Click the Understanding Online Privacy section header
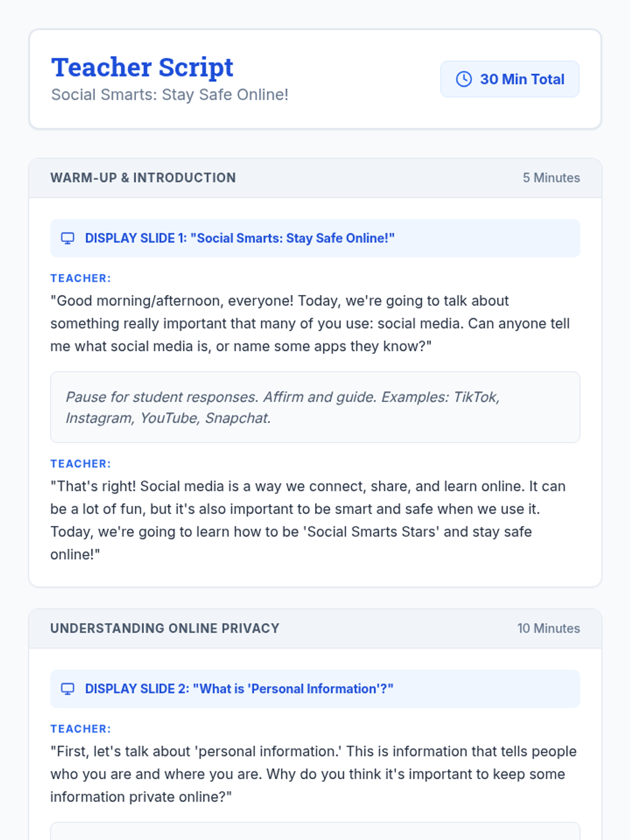Screen dimensions: 630x840 [165, 628]
